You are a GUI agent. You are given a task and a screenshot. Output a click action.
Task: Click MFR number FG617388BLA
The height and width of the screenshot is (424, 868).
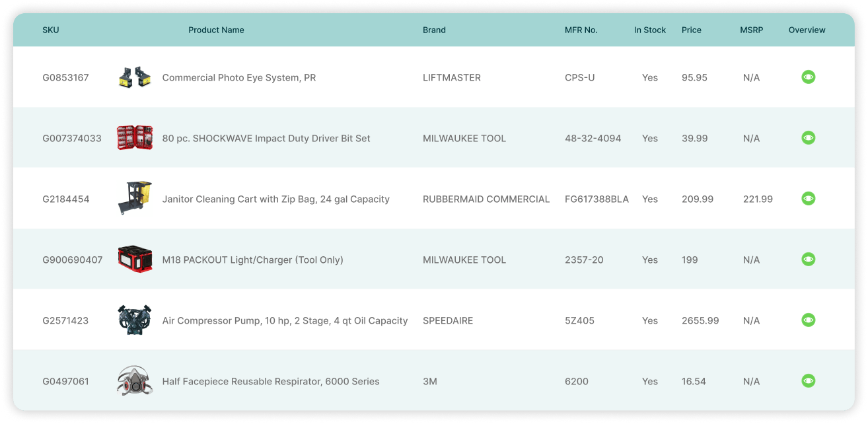pos(597,199)
